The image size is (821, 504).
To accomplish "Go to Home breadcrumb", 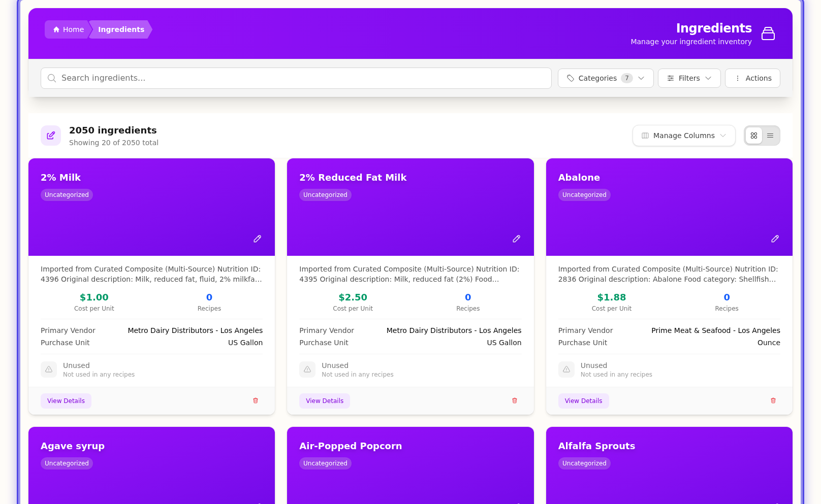I will coord(68,29).
